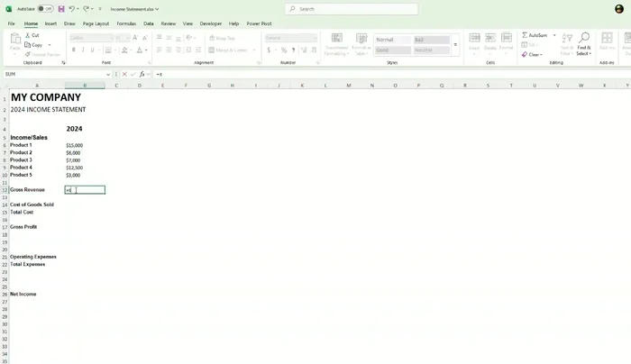Open the File menu
The width and height of the screenshot is (631, 364).
(x=11, y=23)
